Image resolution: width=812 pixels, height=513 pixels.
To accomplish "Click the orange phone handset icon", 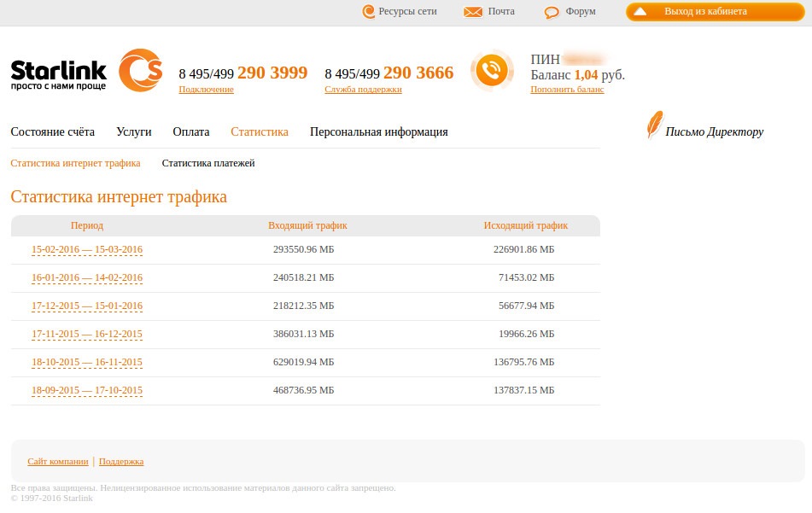I will pyautogui.click(x=492, y=72).
